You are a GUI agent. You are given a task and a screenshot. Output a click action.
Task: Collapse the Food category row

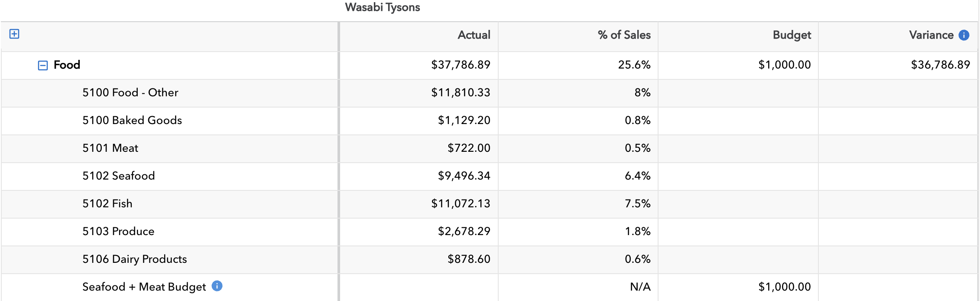(43, 65)
